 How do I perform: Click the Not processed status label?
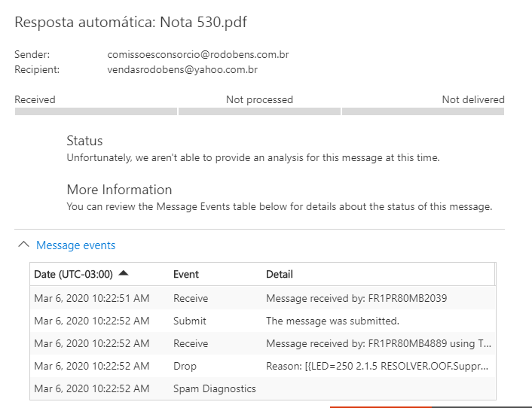click(259, 99)
